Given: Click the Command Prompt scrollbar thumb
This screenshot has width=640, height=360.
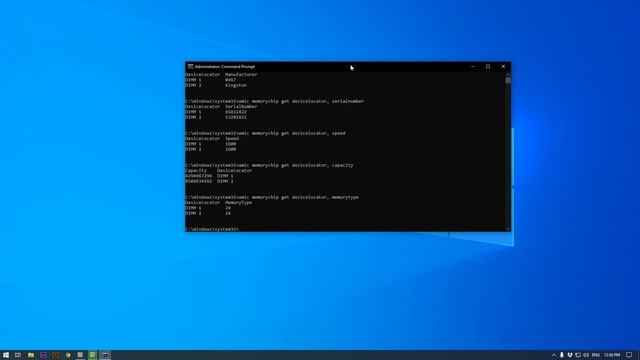Looking at the screenshot, I should tap(508, 80).
